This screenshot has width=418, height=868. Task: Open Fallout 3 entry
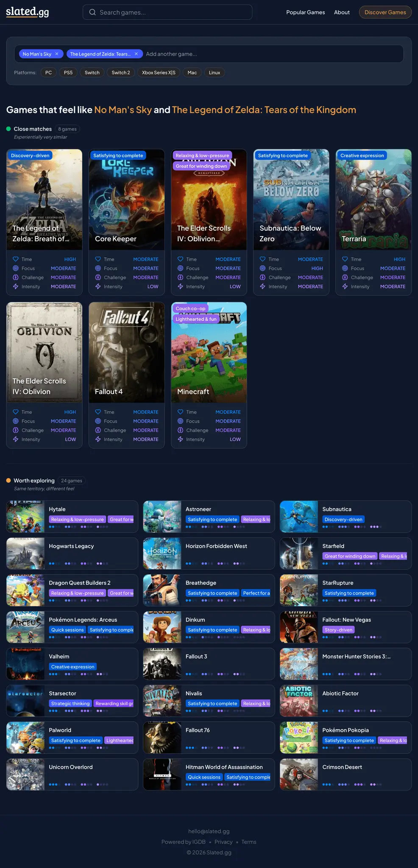pos(209,664)
